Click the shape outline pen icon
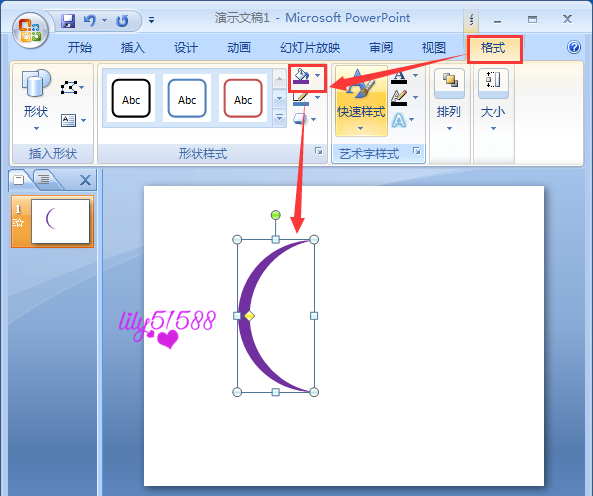Image resolution: width=593 pixels, height=496 pixels. [301, 99]
